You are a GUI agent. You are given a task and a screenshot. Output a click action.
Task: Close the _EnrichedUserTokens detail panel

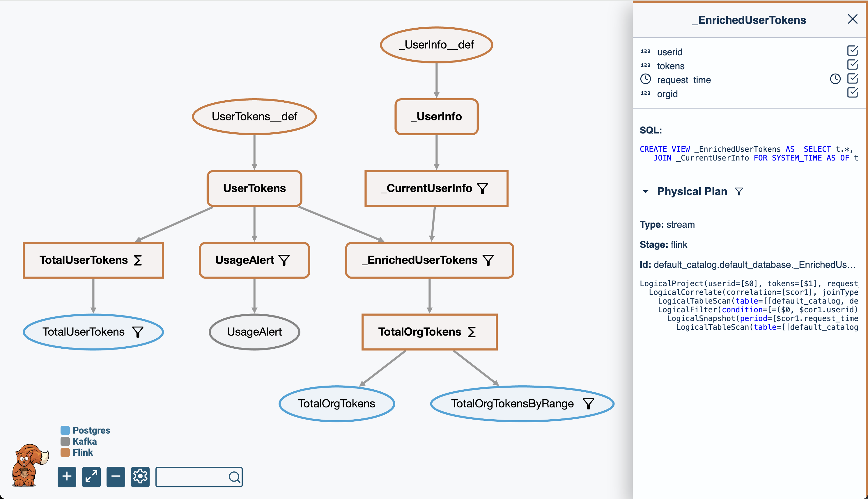click(853, 19)
